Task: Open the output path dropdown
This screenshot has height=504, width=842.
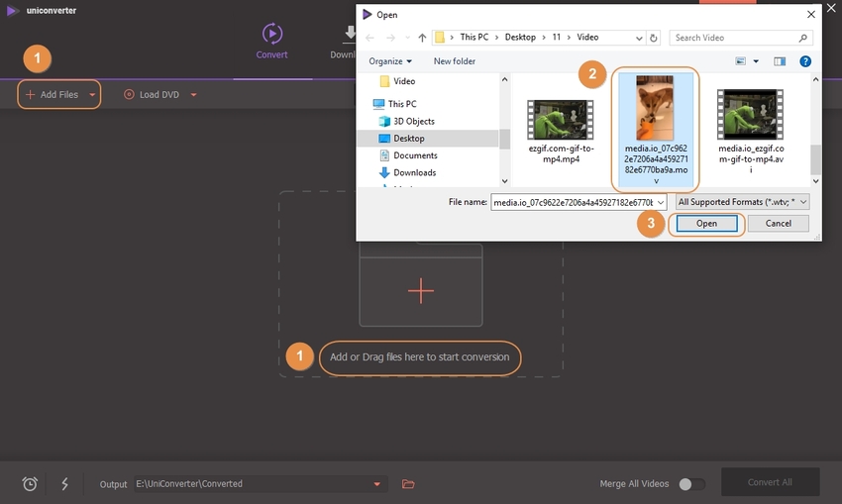Action: point(377,484)
